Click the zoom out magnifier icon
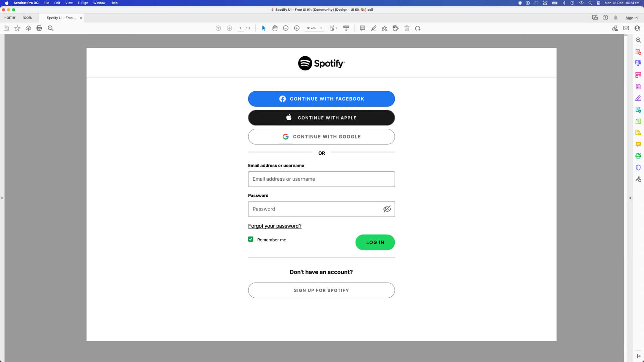 pos(285,28)
